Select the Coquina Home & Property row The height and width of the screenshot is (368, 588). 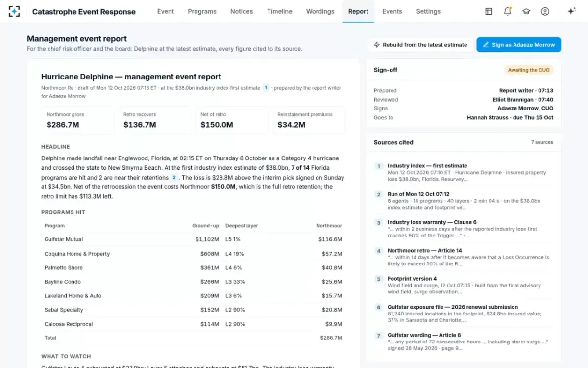pos(193,254)
